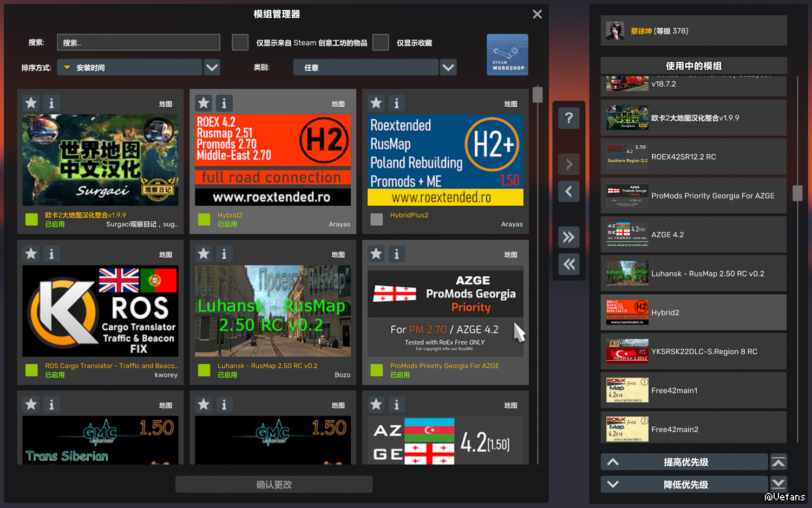Click the double left arrow deactivate-all icon
Image resolution: width=812 pixels, height=508 pixels.
pos(568,264)
